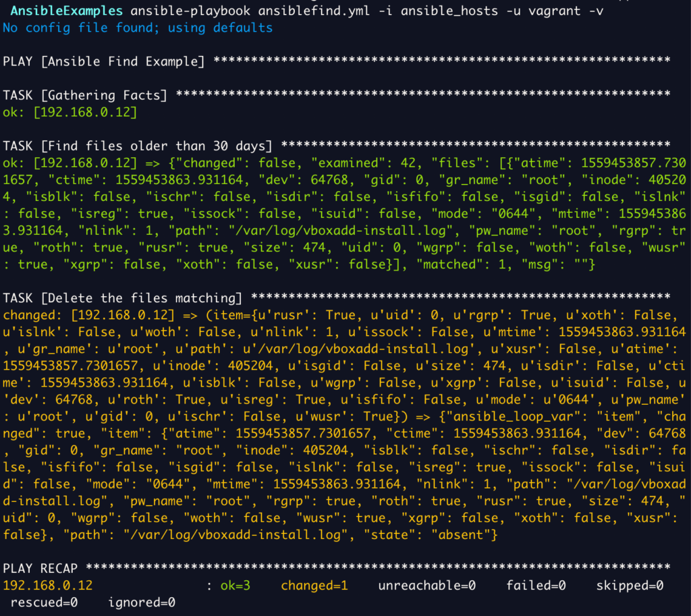The image size is (691, 616).
Task: Click the ok=3 recap counter
Action: (x=235, y=585)
